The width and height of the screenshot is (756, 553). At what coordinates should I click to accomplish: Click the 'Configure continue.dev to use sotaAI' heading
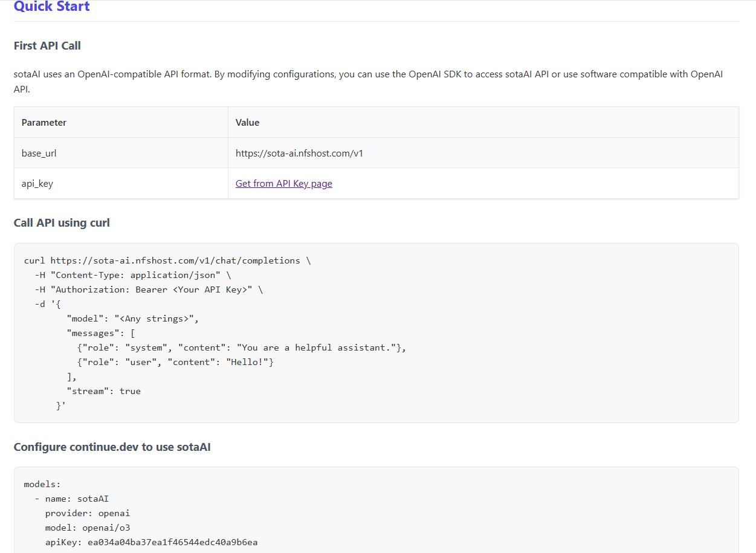112,447
